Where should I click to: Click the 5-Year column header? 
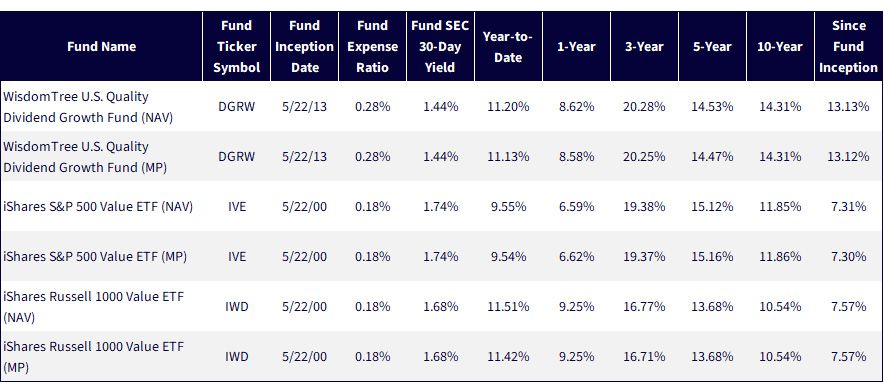click(x=712, y=47)
